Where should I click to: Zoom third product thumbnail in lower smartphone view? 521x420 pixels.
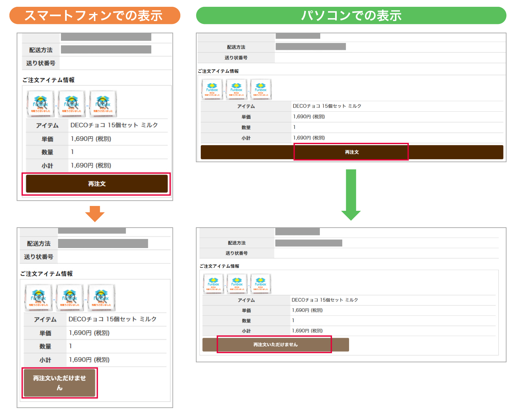click(101, 298)
